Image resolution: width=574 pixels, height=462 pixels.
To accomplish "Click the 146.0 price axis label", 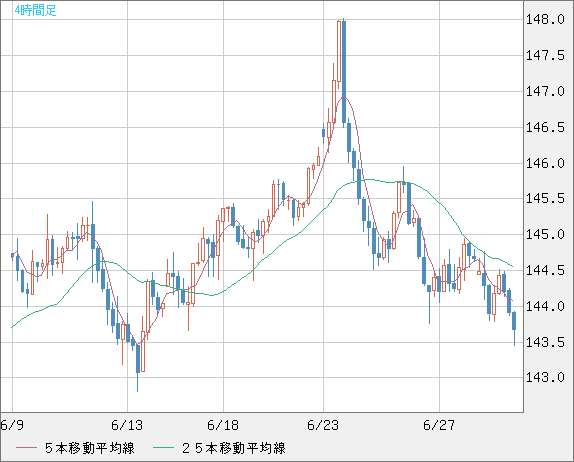I will (x=545, y=163).
